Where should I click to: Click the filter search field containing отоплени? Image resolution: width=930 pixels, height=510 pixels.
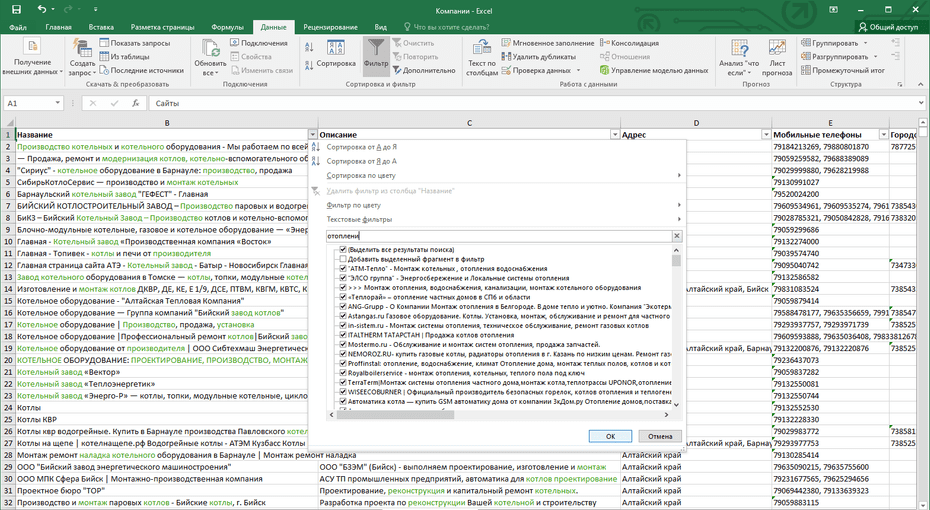(499, 236)
